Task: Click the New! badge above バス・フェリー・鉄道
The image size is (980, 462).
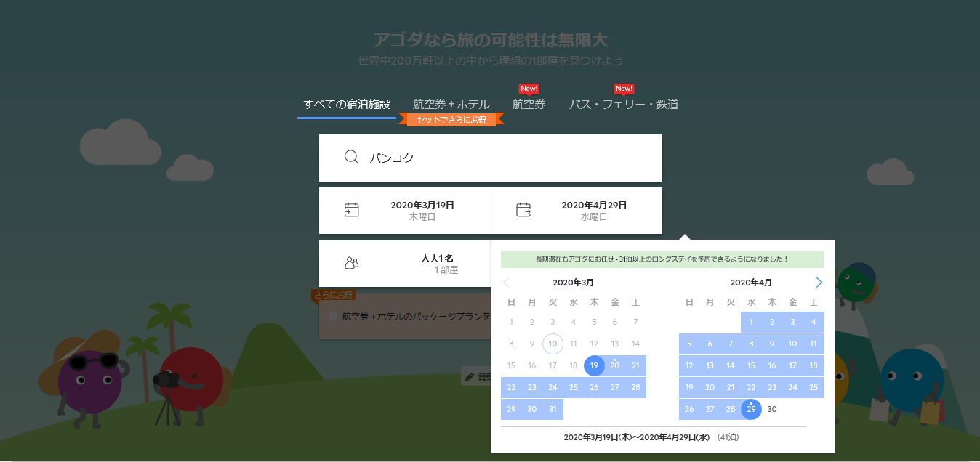Action: pos(624,88)
